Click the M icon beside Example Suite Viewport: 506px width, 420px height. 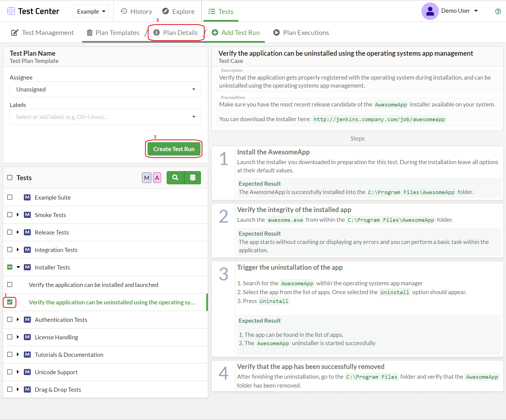[27, 197]
